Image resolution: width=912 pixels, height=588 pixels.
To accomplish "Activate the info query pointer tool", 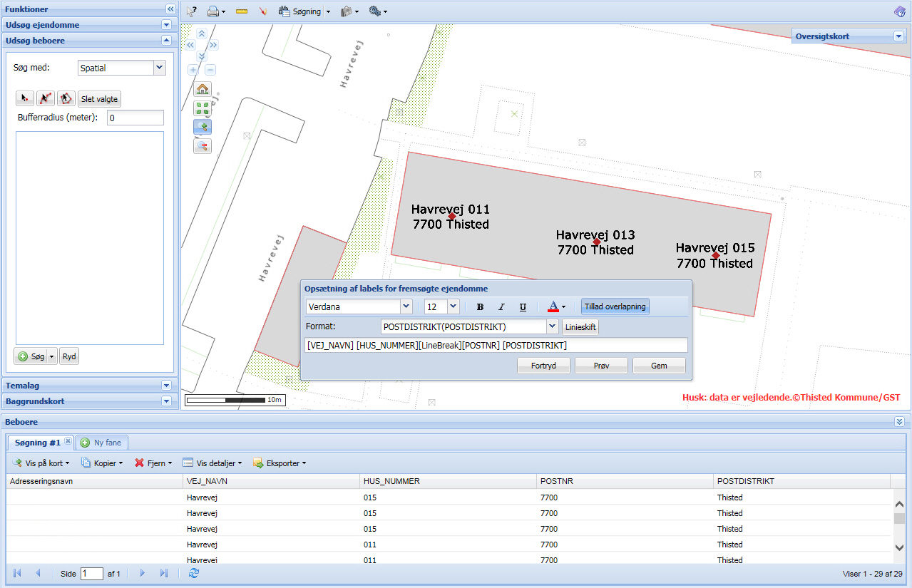I will pyautogui.click(x=191, y=11).
